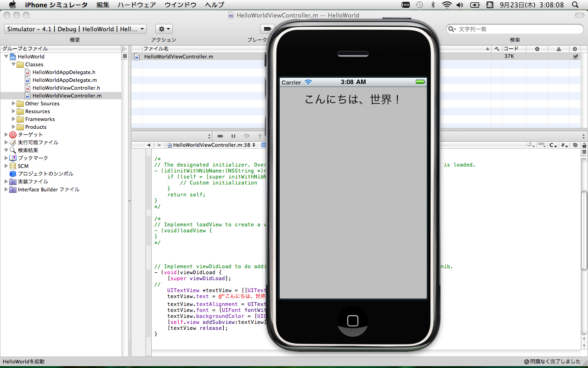588x368 pixels.
Task: Select the Interface Builder ファイル group
Action: [x=48, y=190]
